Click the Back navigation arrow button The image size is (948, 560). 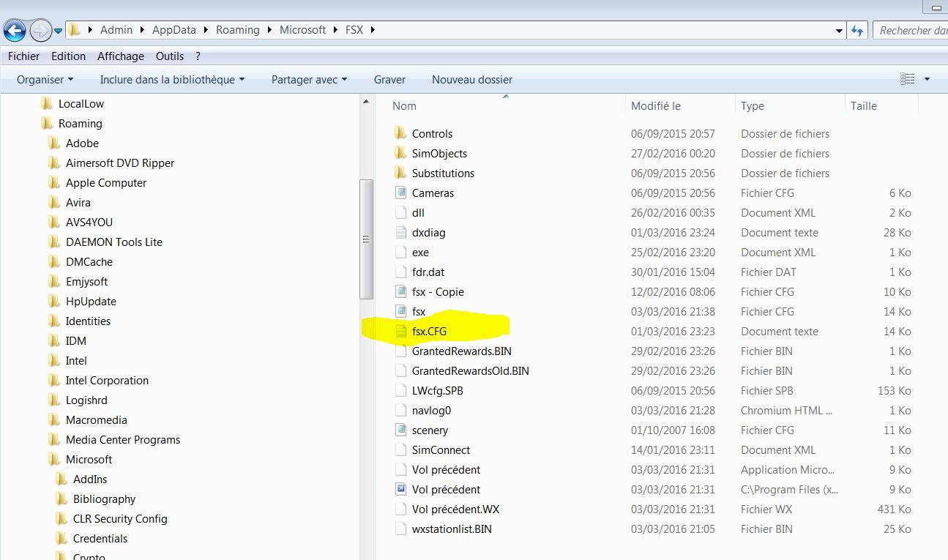pyautogui.click(x=15, y=30)
